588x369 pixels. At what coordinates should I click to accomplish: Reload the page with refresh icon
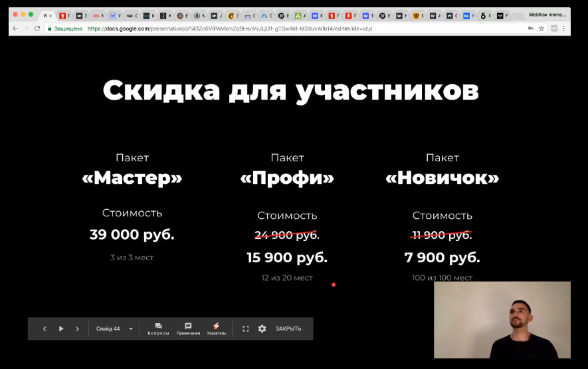(37, 29)
